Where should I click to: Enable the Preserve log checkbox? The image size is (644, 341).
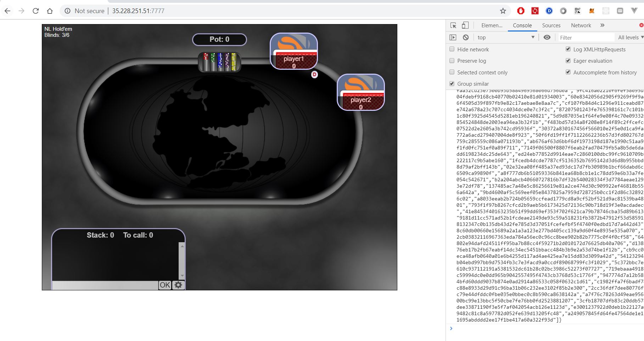452,61
